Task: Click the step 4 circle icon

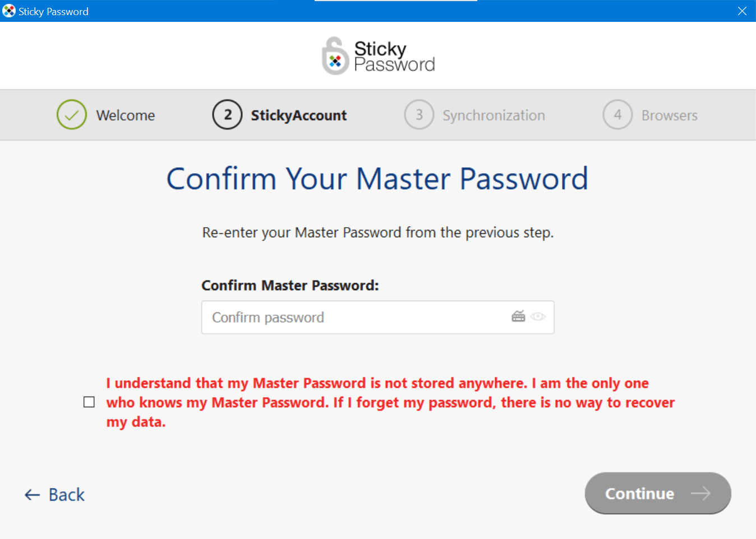Action: point(617,115)
